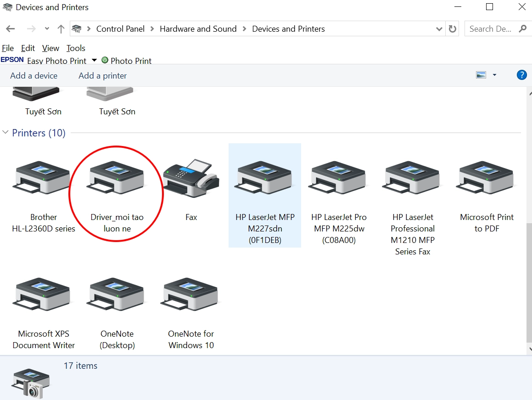532x400 pixels.
Task: Open the Easy Photo Print dropdown arrow
Action: [x=94, y=61]
